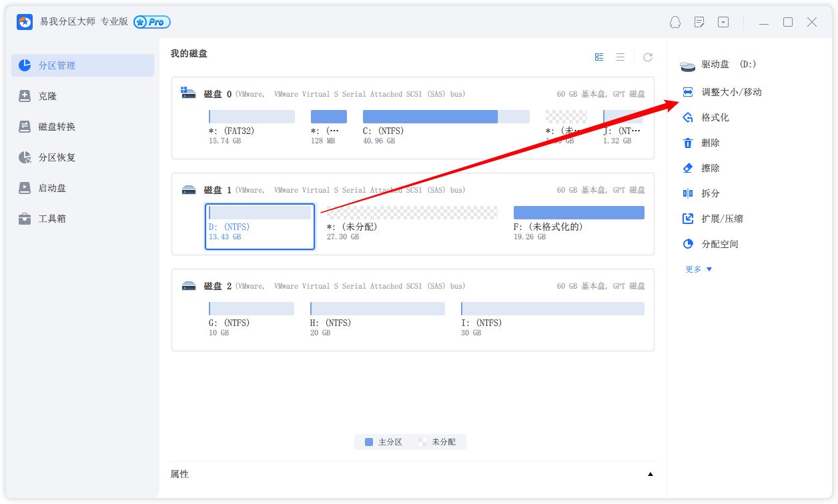
Task: Select the 擦除 eraser icon
Action: tap(688, 168)
